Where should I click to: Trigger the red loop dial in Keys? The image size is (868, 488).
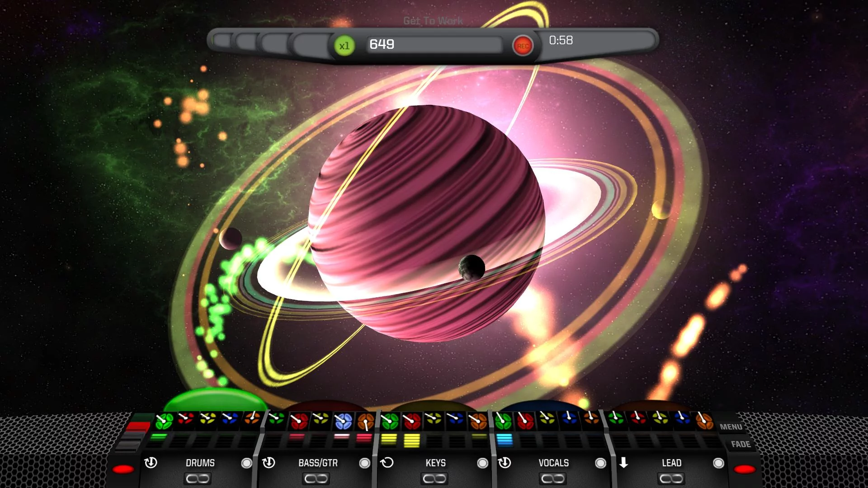(x=412, y=421)
